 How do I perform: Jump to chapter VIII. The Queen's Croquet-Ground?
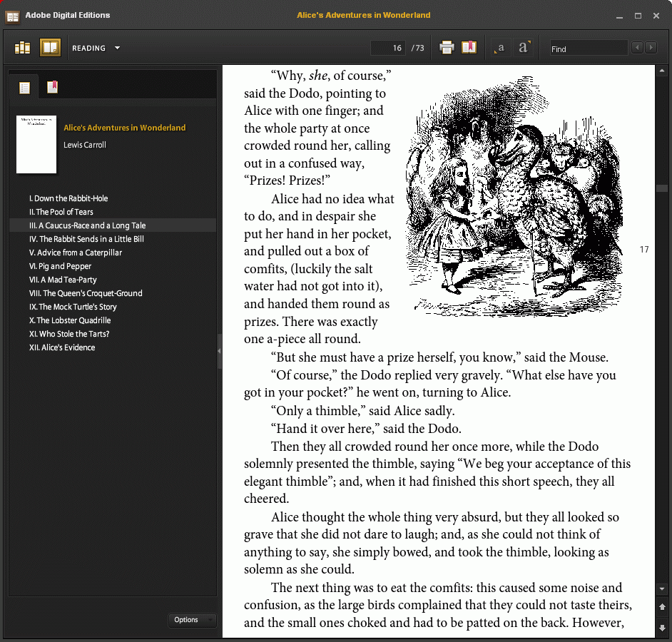coord(86,294)
